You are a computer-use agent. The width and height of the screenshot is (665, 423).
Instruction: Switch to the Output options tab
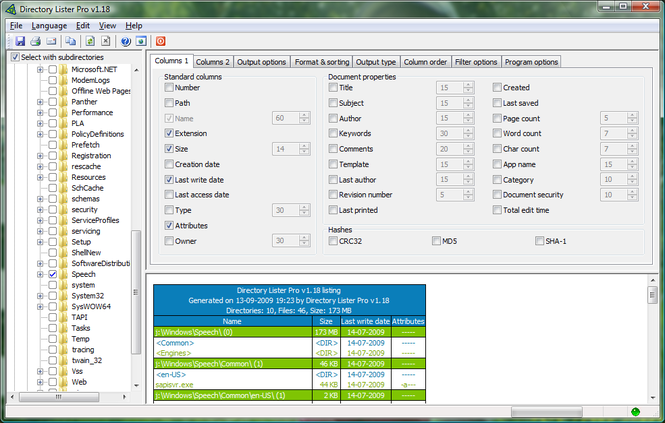(x=262, y=62)
